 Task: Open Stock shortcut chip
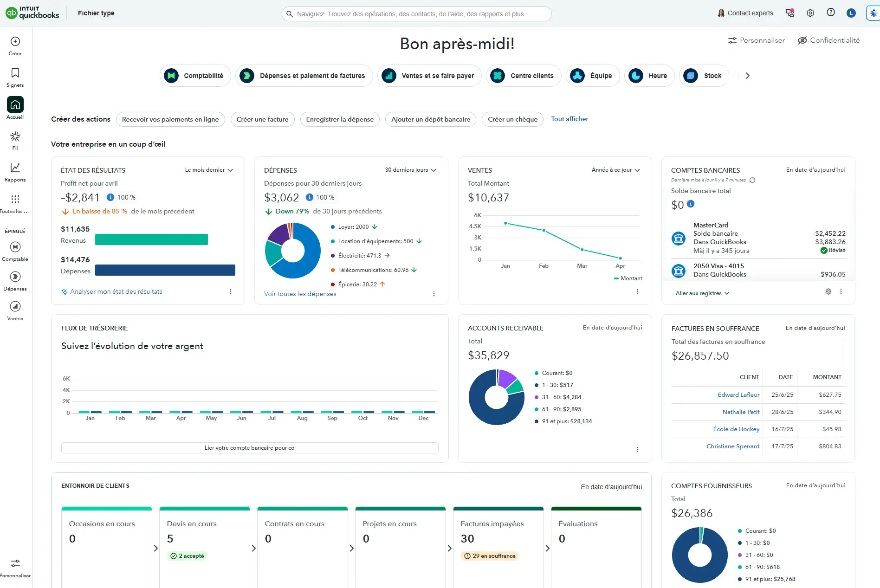coord(704,76)
